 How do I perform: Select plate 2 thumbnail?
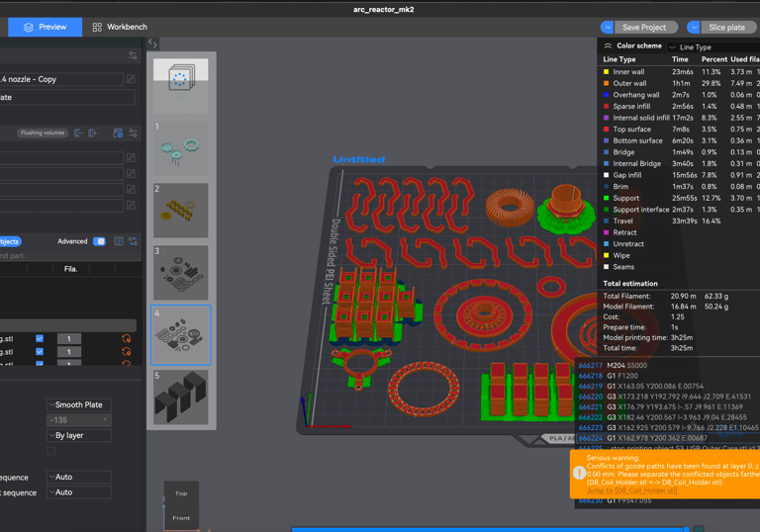(x=181, y=211)
